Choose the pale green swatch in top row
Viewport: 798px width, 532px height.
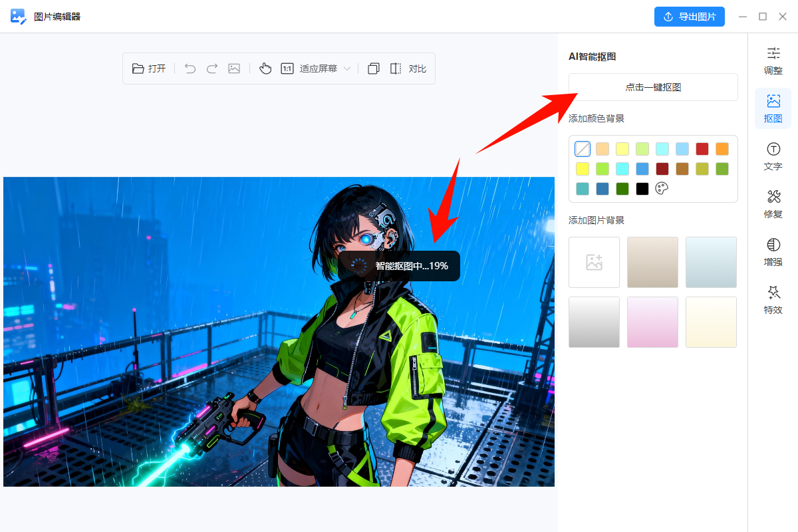pos(642,149)
